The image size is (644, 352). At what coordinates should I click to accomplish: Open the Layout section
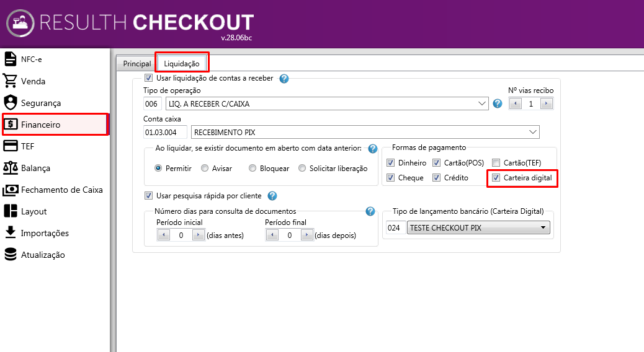coord(55,211)
